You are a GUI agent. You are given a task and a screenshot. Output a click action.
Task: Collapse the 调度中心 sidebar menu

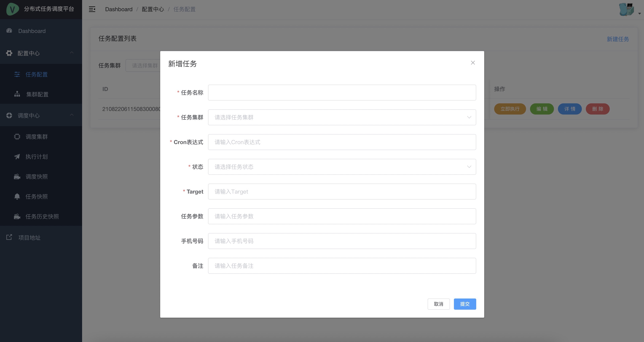(72, 115)
